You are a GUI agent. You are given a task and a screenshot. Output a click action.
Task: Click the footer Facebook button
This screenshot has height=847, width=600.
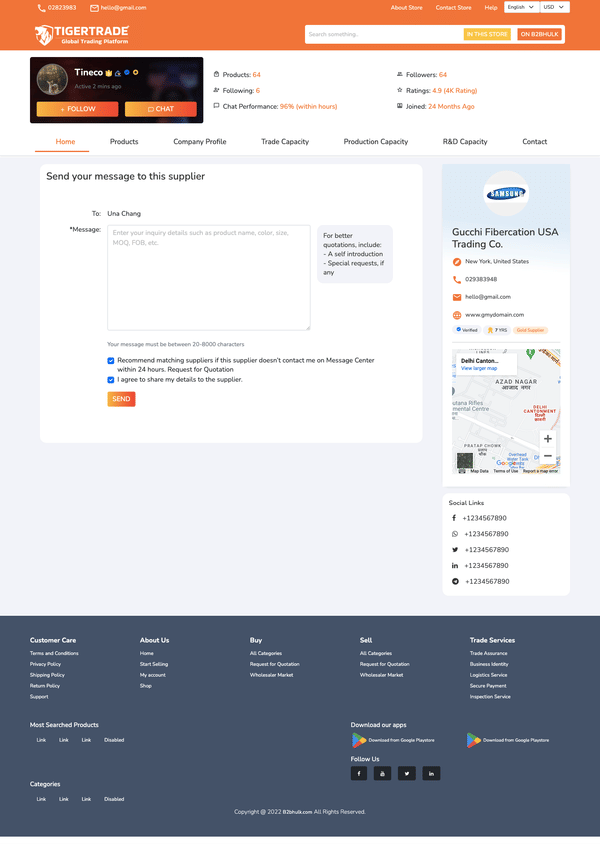[359, 774]
